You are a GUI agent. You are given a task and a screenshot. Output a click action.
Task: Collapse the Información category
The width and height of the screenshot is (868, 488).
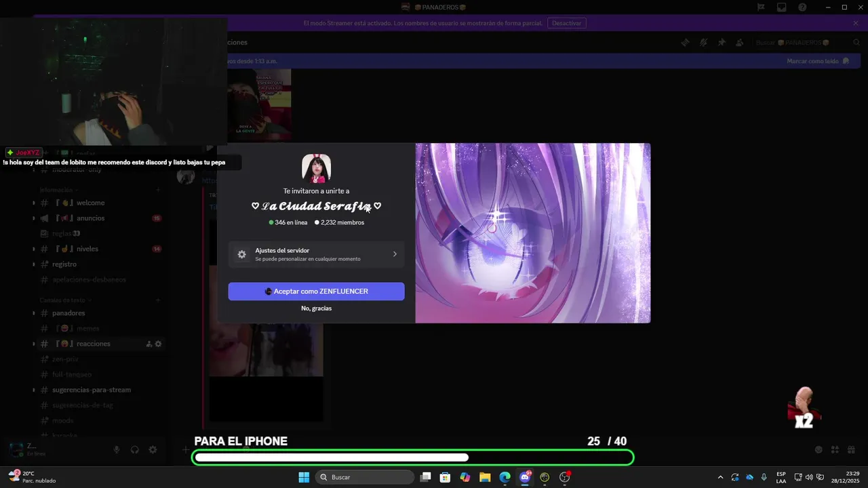pos(58,190)
